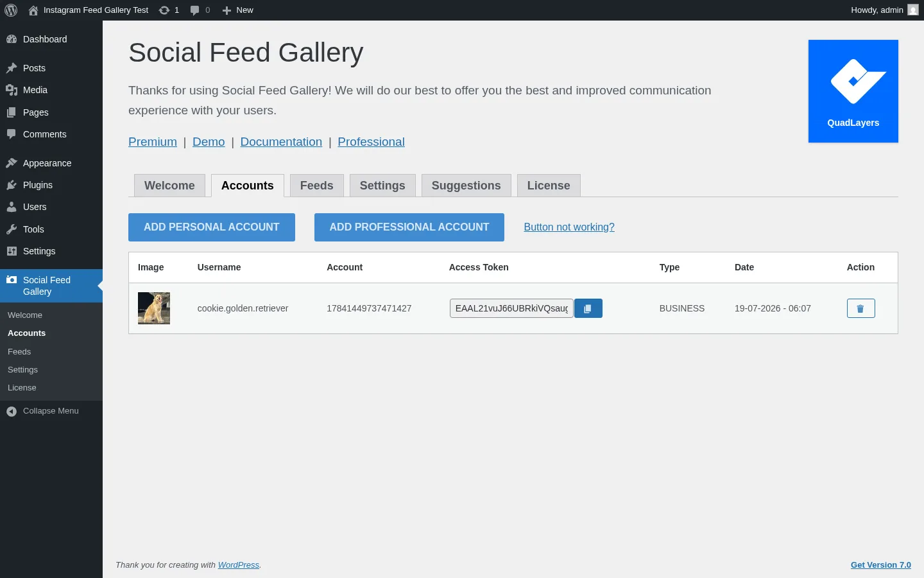Viewport: 924px width, 578px height.
Task: Click the QuadLayers logo banner
Action: (x=853, y=91)
